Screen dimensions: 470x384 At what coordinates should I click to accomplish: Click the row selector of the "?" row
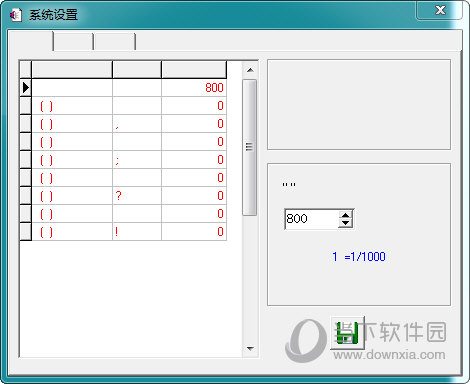(26, 196)
